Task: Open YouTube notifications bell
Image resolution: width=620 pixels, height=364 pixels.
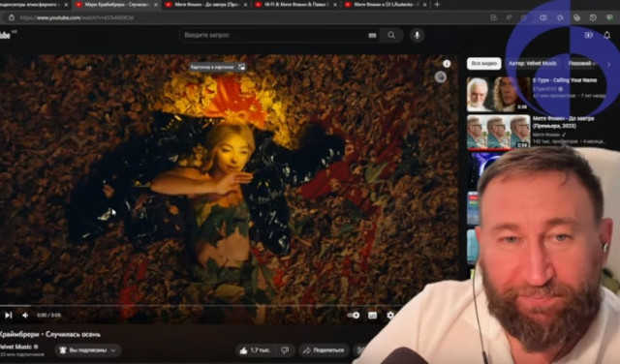Action: click(607, 35)
